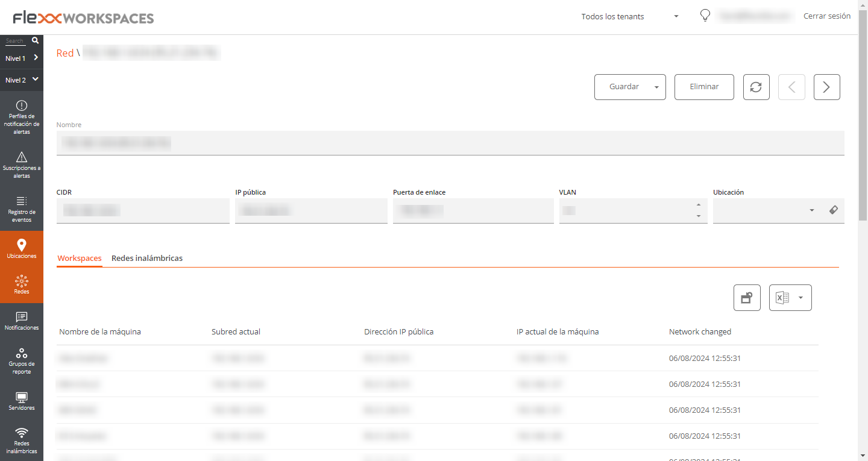868x461 pixels.
Task: Open Servidores in the sidebar
Action: point(22,401)
